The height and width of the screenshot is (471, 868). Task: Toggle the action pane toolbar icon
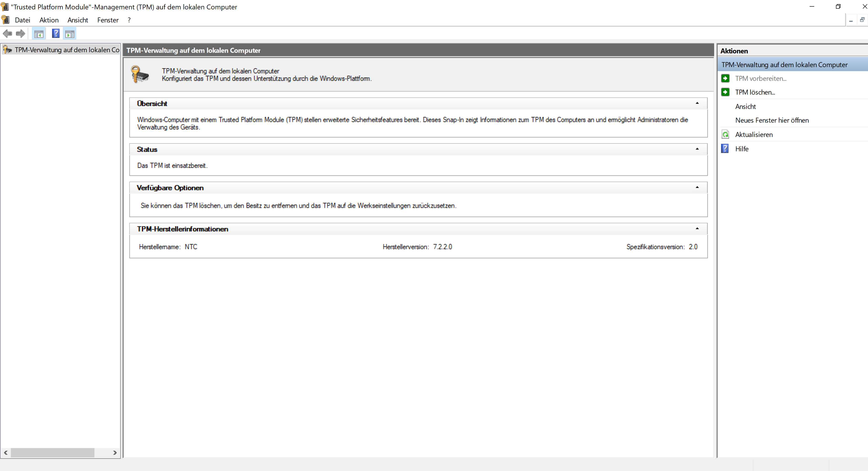click(70, 34)
